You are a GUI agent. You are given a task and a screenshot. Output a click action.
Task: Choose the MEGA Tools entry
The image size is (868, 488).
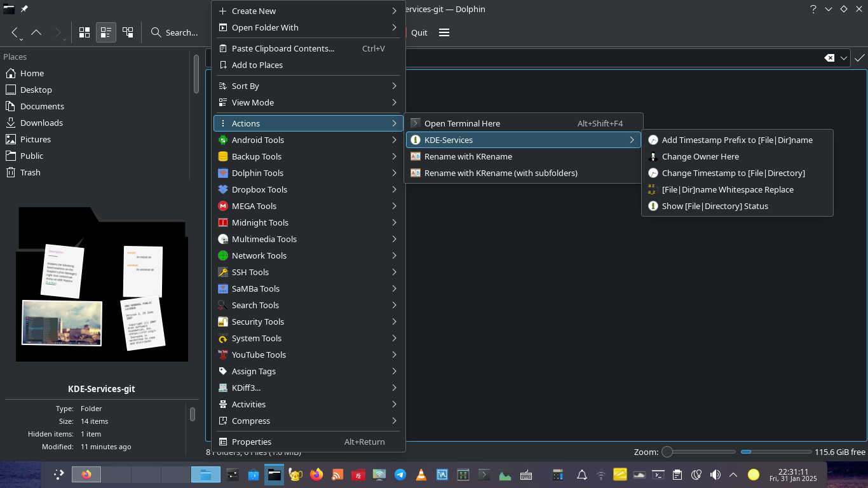[308, 206]
